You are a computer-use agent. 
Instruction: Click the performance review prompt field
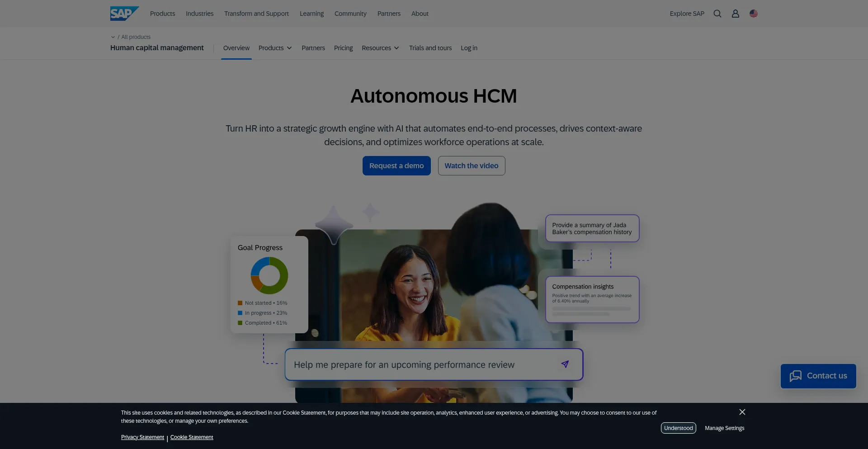[x=434, y=364]
